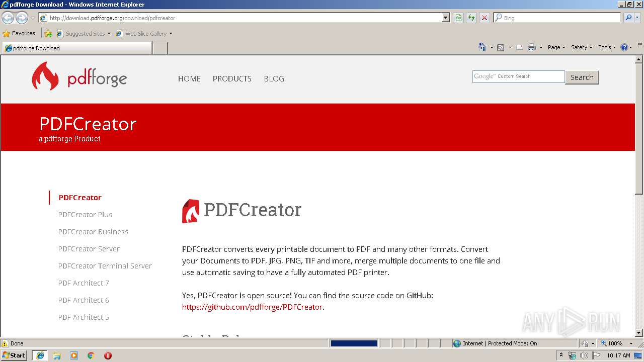Click the vertical scrollbar up arrow
This screenshot has width=644, height=362.
tap(639, 59)
